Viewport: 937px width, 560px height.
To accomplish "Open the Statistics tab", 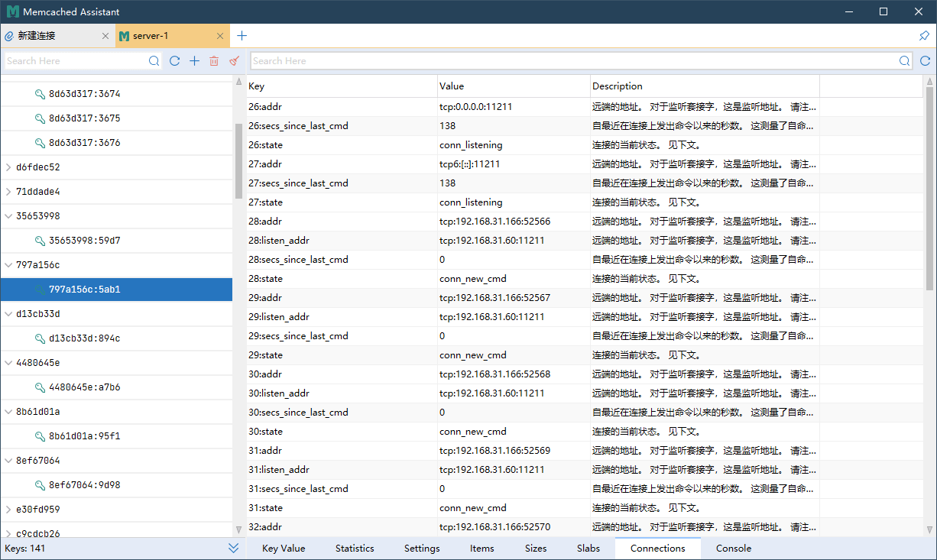I will (x=355, y=549).
